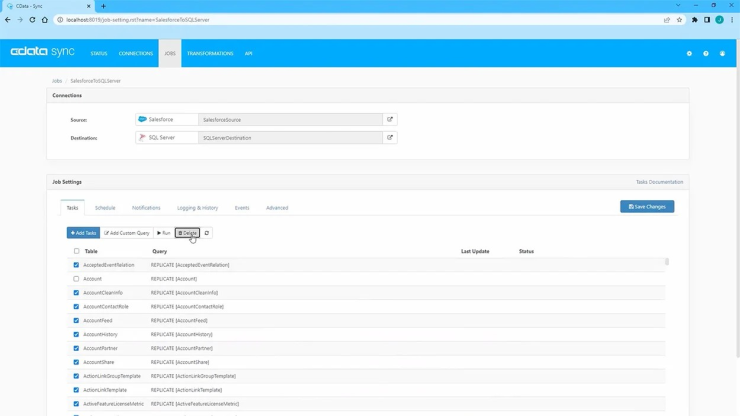Screen dimensions: 740x416
Task: Click the Save Changes button
Action: (647, 207)
